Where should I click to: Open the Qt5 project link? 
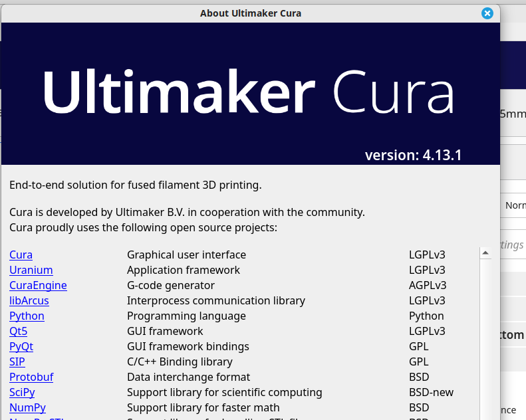tap(18, 331)
